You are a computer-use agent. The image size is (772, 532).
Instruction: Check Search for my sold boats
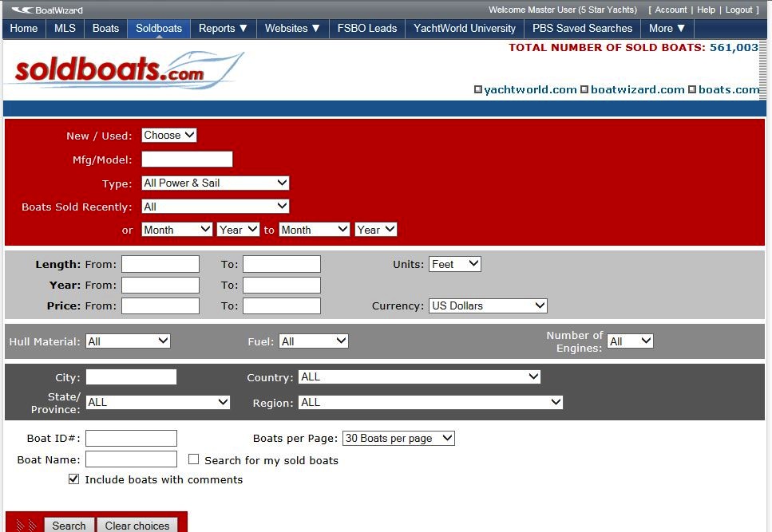[193, 459]
